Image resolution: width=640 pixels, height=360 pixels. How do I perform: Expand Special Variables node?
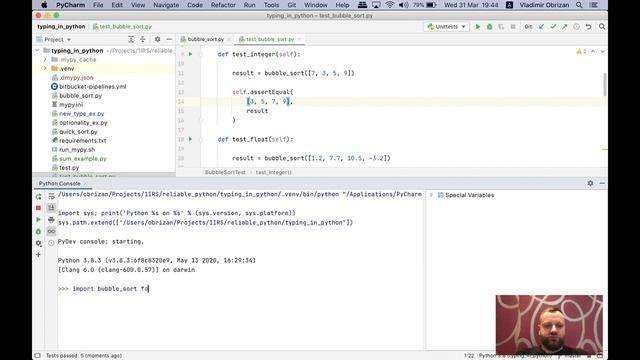click(431, 195)
